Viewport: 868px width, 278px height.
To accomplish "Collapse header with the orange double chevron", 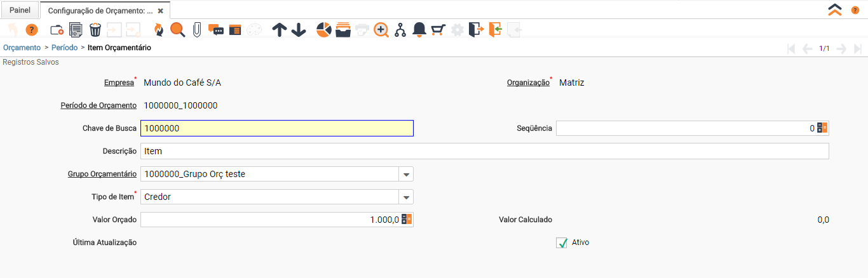I will 834,10.
